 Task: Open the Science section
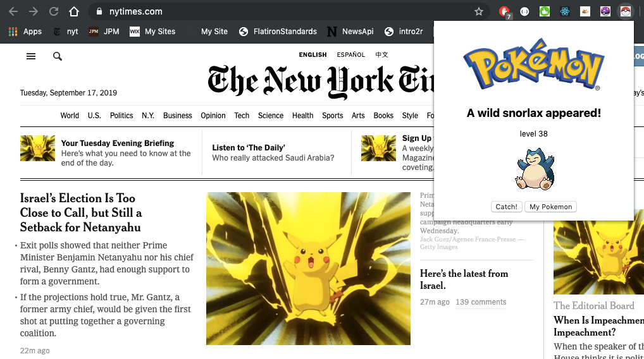(x=271, y=116)
